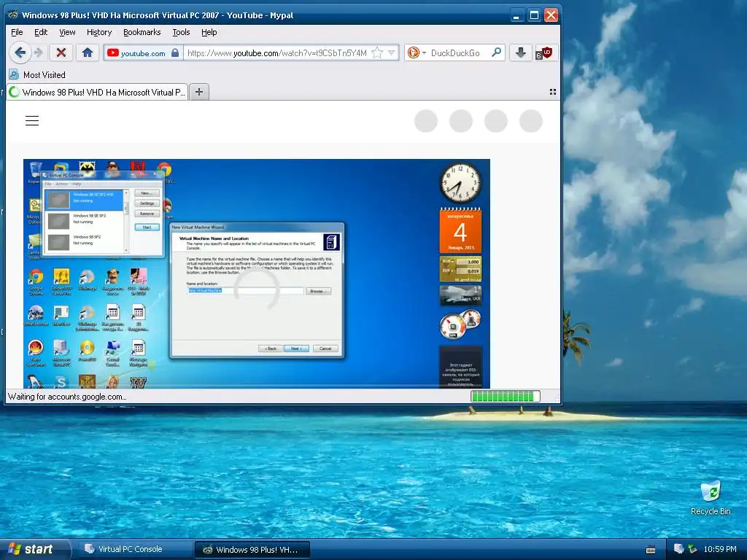Click the safely remove hardware tray icon

692,549
